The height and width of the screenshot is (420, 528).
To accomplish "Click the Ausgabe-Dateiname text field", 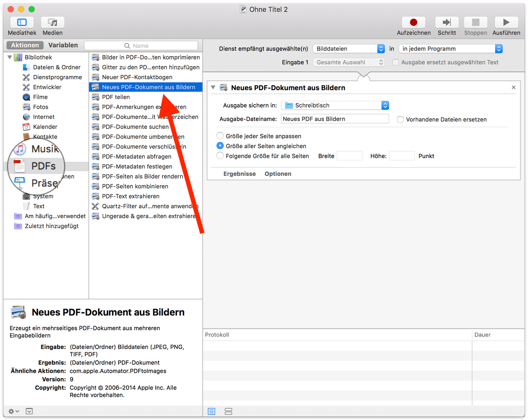I will coord(335,119).
